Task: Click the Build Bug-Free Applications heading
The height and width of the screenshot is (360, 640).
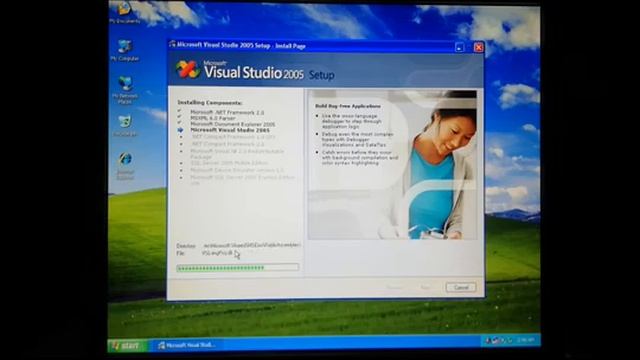Action: tap(348, 106)
